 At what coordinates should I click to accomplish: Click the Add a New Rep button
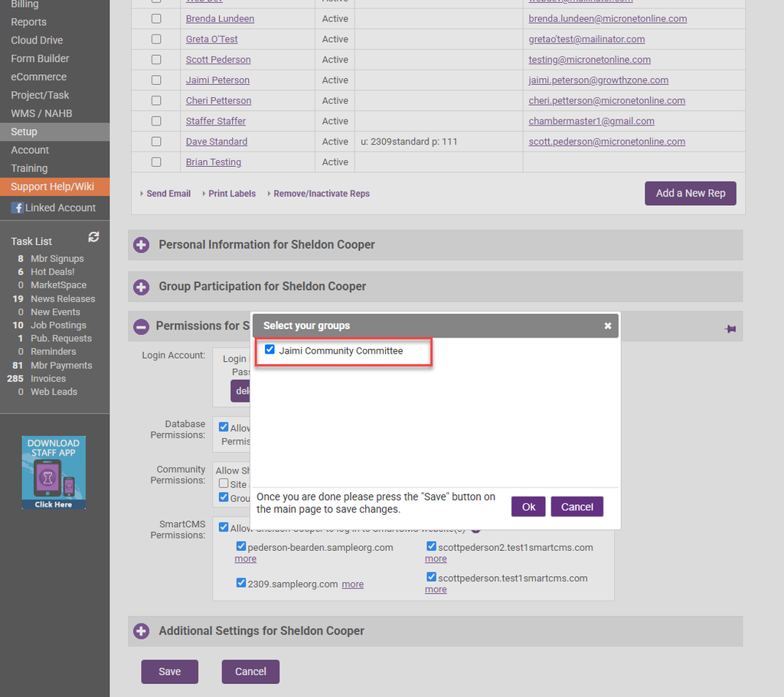click(690, 194)
